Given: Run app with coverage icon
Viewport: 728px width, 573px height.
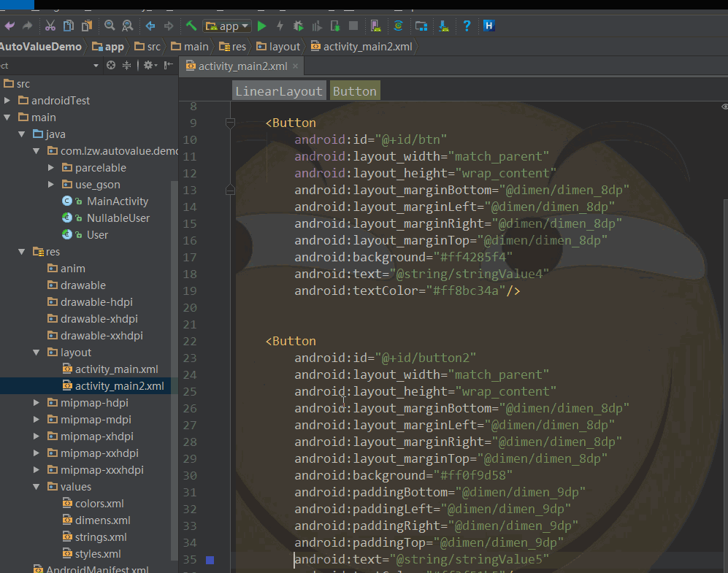Looking at the screenshot, I should (317, 26).
